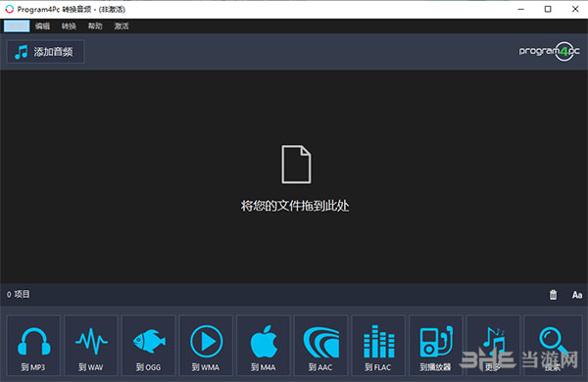Image resolution: width=588 pixels, height=382 pixels.
Task: Open the 转换 menu
Action: tap(69, 25)
